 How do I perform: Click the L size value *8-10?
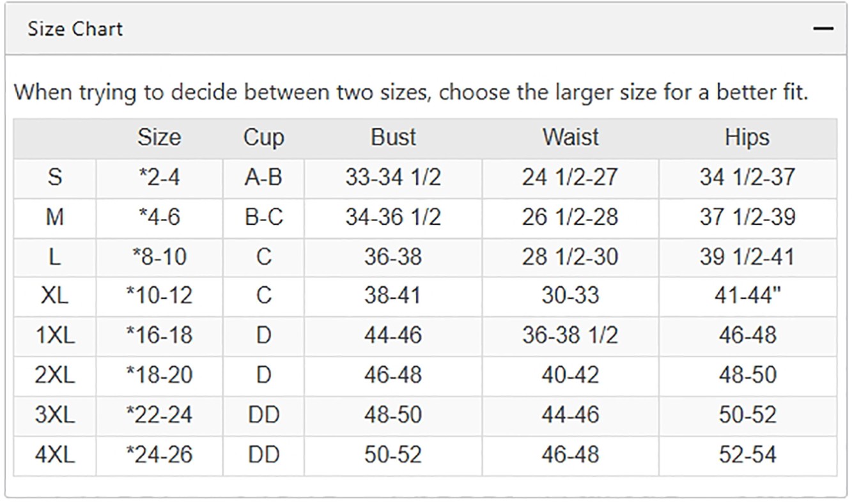pyautogui.click(x=159, y=256)
